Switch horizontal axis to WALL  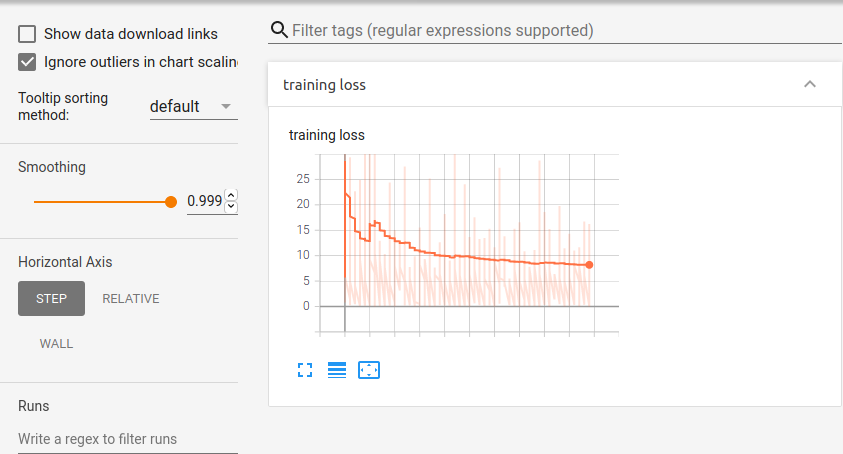tap(56, 344)
